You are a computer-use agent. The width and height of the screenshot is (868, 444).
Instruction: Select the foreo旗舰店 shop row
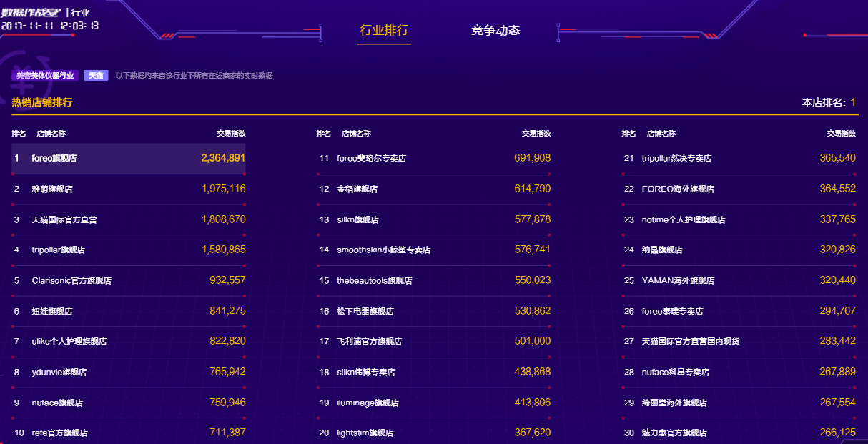click(129, 158)
